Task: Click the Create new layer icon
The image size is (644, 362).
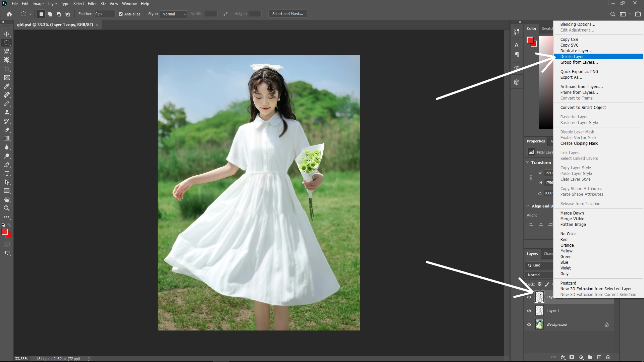Action: tap(599, 357)
